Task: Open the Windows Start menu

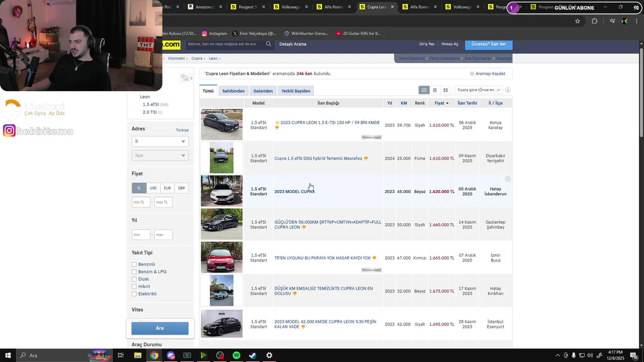Action: [x=8, y=355]
